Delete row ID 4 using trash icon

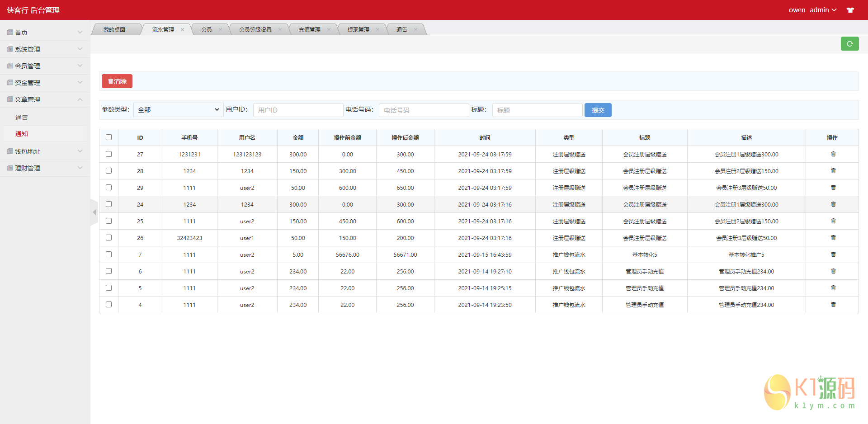point(833,305)
